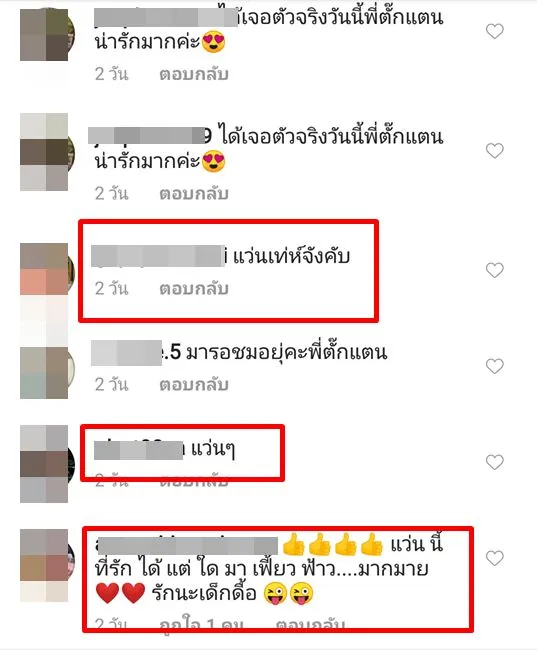
Task: Like the แว่นเท่ห์จังคับ comment
Action: click(495, 270)
